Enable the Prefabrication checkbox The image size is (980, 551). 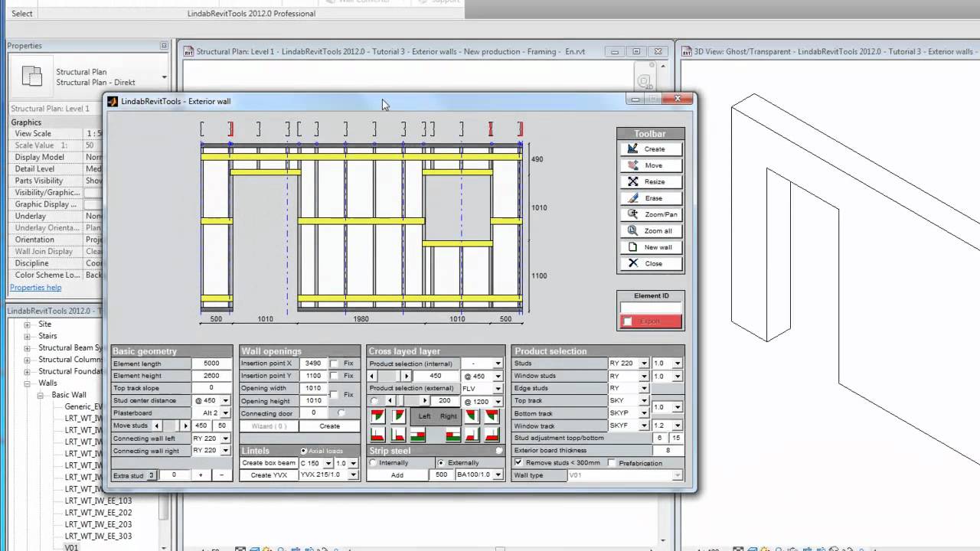point(612,463)
